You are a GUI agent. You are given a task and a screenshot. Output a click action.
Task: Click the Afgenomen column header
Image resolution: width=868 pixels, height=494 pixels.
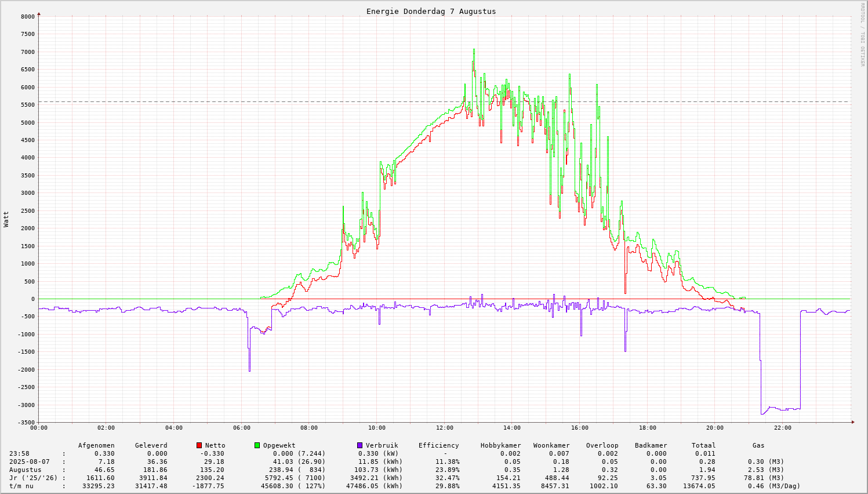click(96, 445)
